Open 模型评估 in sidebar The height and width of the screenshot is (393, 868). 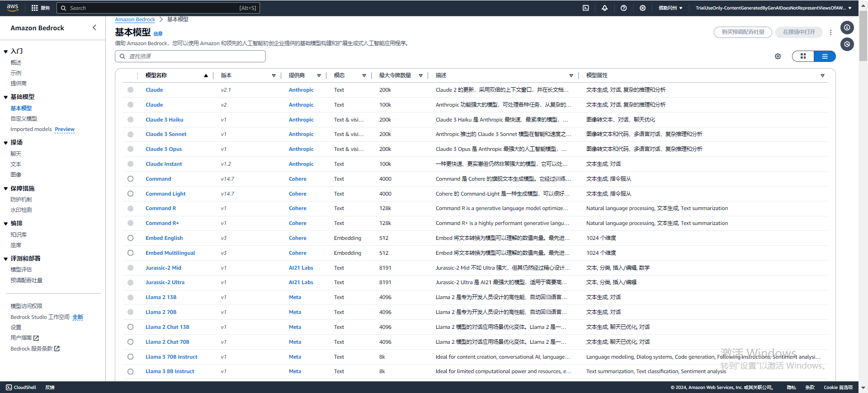pyautogui.click(x=21, y=270)
